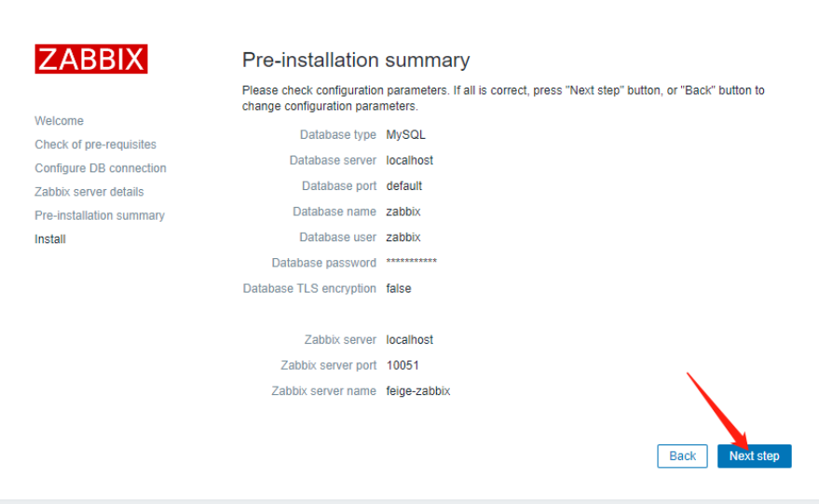Screen dimensions: 819x504
Task: Open Check of pre-requisites step
Action: (95, 144)
